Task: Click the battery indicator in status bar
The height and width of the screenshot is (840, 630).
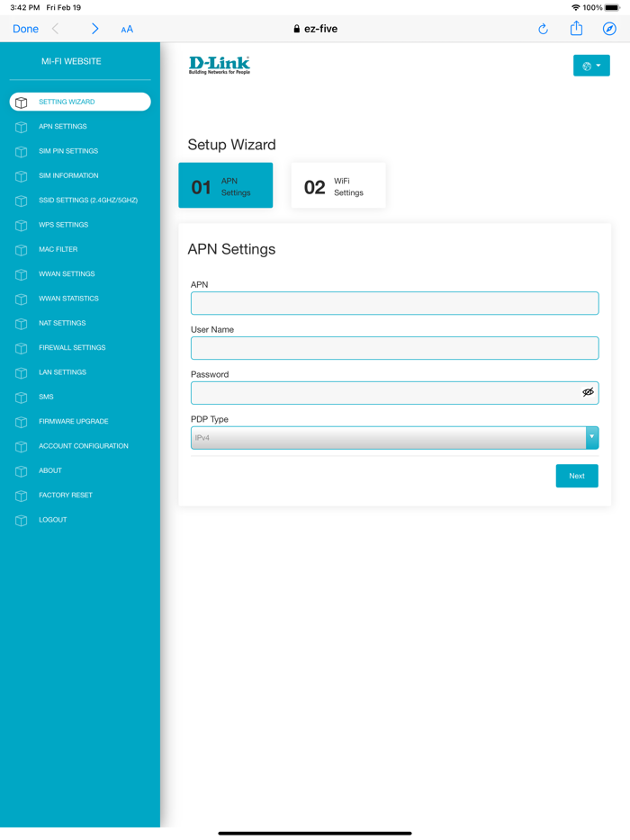Action: click(612, 7)
